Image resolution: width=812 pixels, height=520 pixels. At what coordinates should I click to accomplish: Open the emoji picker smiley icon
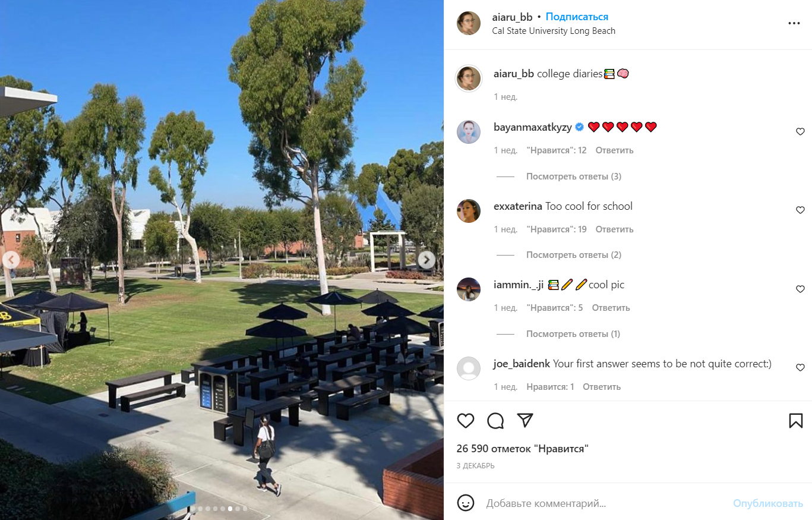(x=466, y=503)
